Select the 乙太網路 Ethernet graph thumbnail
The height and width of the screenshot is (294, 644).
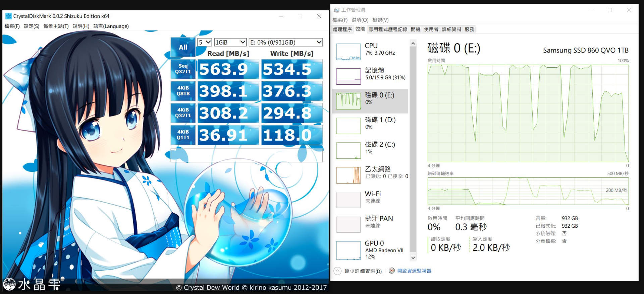(348, 175)
